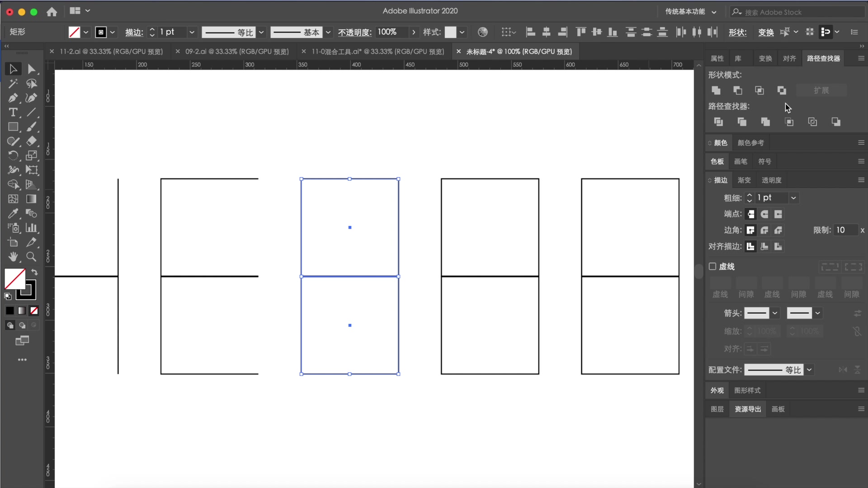Viewport: 868px width, 488px height.
Task: Open the 渐变 panel tab
Action: click(x=744, y=180)
